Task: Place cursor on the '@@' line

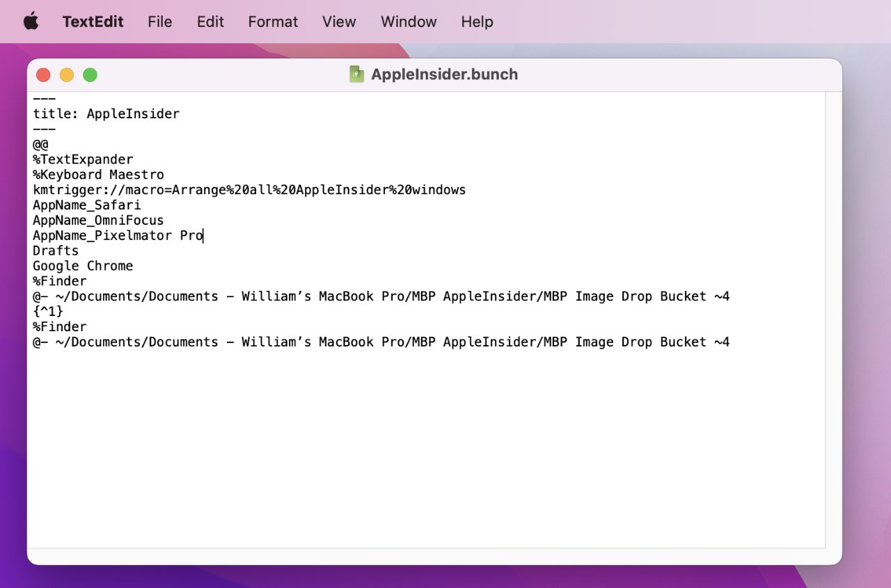Action: pos(40,144)
